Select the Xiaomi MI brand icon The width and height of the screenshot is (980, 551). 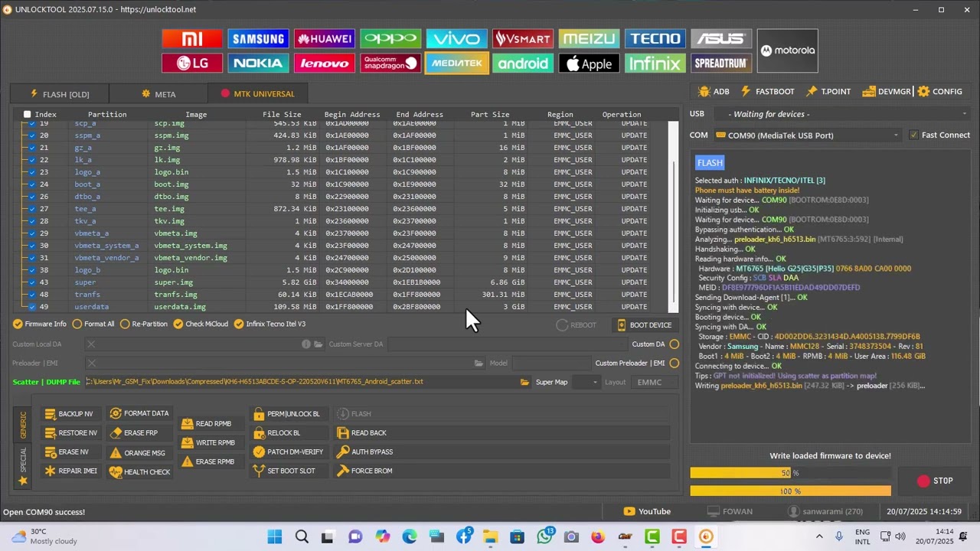(192, 39)
